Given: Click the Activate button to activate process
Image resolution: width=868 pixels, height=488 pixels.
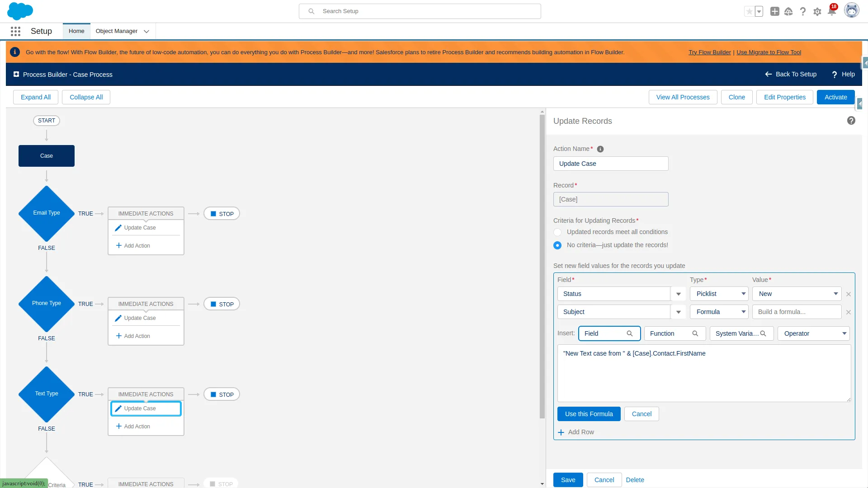Looking at the screenshot, I should coord(835,97).
